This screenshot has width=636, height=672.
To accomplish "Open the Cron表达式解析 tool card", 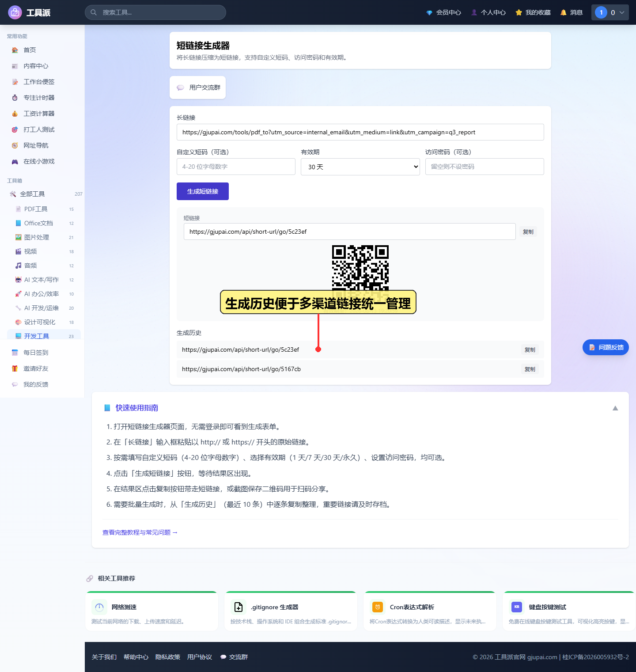I will coord(430,611).
